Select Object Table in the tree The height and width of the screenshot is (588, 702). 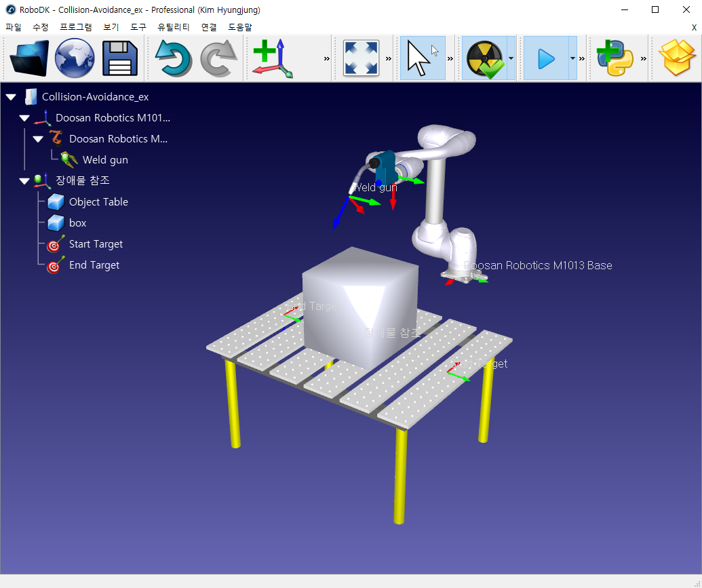pyautogui.click(x=98, y=202)
